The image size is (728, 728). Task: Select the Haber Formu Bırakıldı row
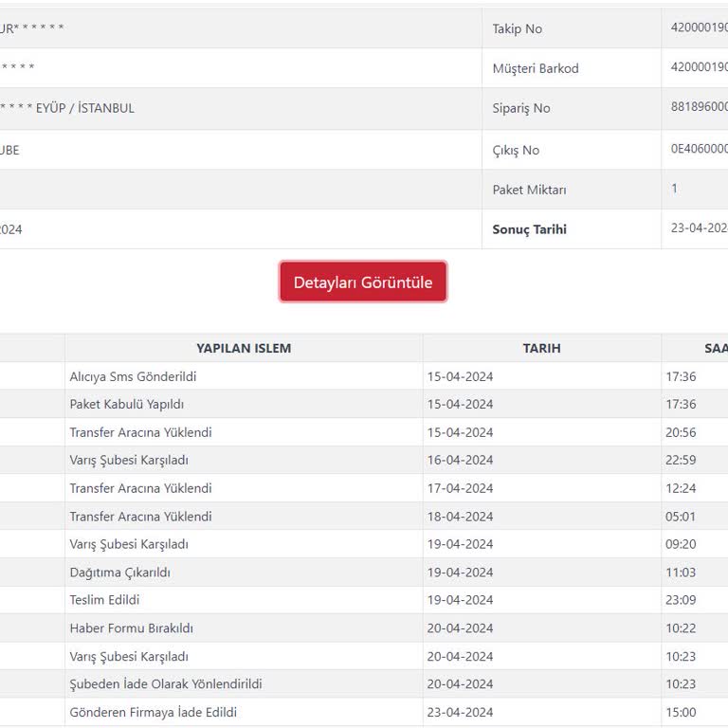click(364, 628)
